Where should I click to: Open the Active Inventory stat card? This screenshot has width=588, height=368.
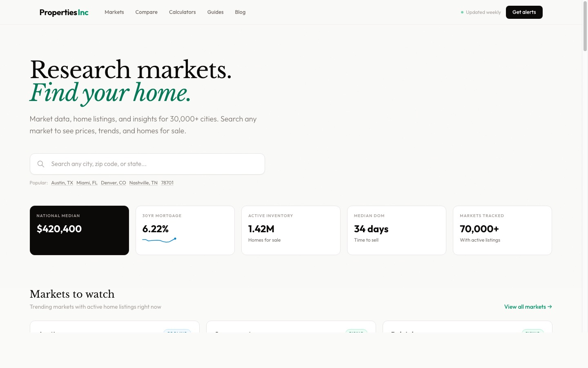point(291,230)
